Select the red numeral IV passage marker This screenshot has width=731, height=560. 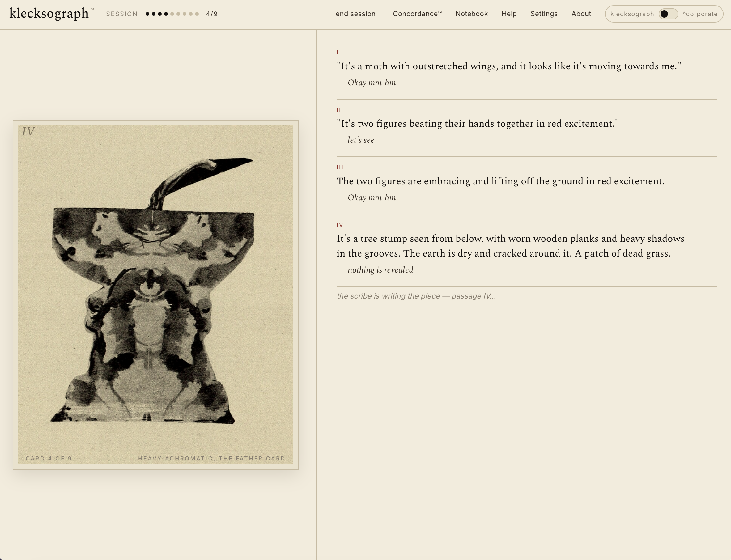340,225
